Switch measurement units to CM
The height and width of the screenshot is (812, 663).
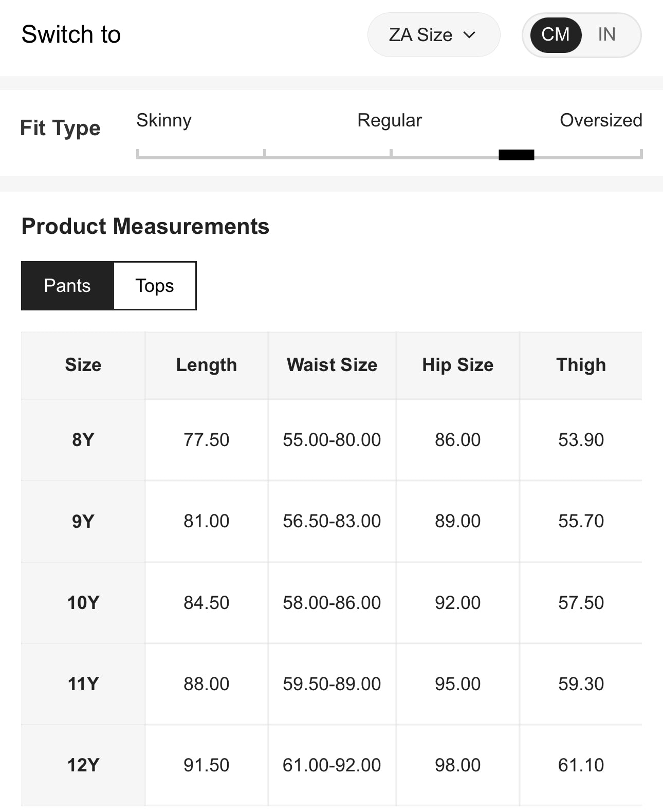point(555,35)
